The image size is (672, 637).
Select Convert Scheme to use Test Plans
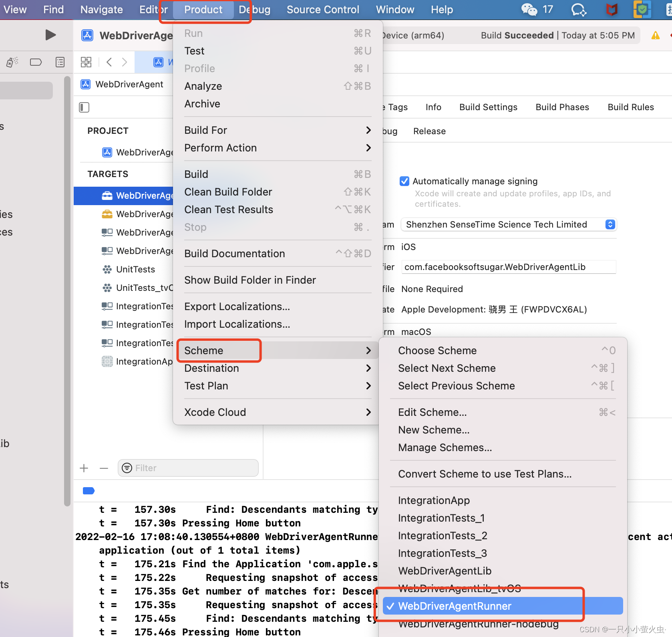pyautogui.click(x=503, y=474)
